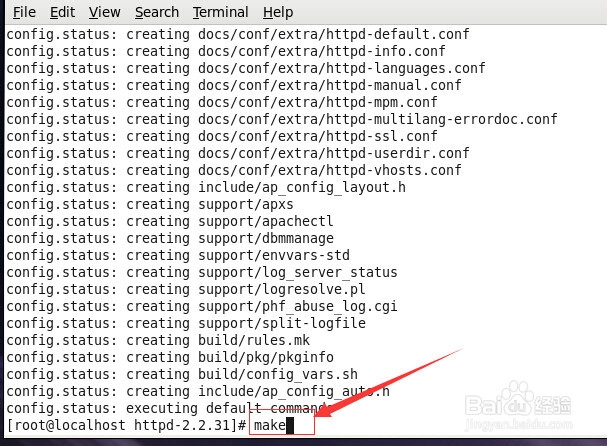Click the httpd-vhosts.conf output line
Screen dimensions: 607x446
233,170
